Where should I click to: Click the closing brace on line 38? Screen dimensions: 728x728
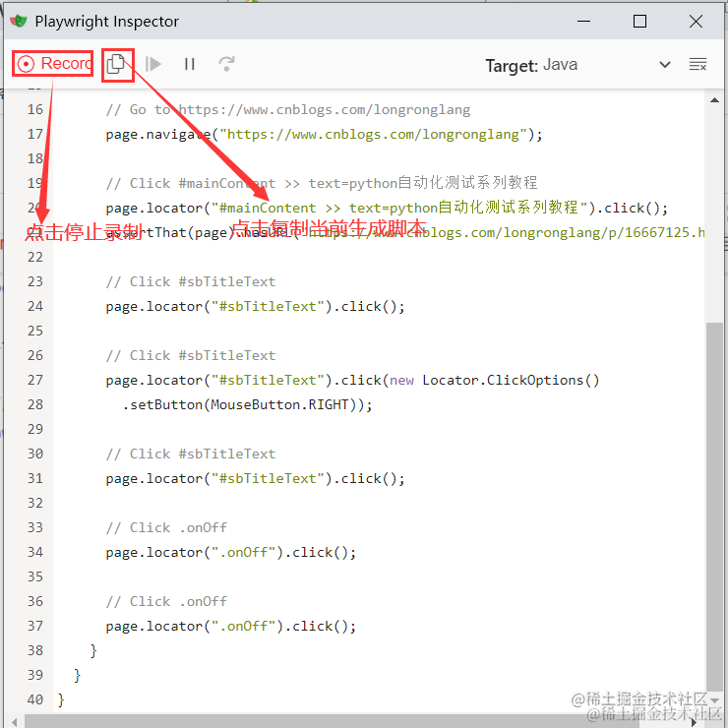pos(93,651)
